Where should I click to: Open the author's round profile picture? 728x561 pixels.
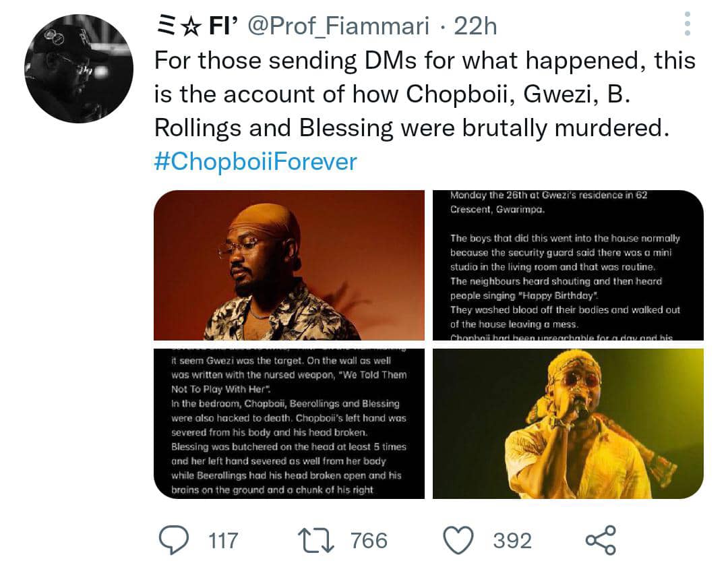tap(79, 69)
